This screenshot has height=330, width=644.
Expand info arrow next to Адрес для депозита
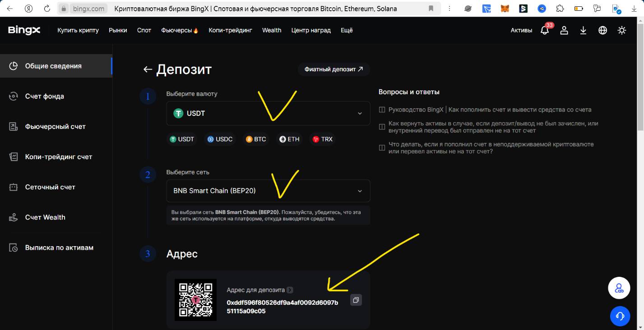290,290
